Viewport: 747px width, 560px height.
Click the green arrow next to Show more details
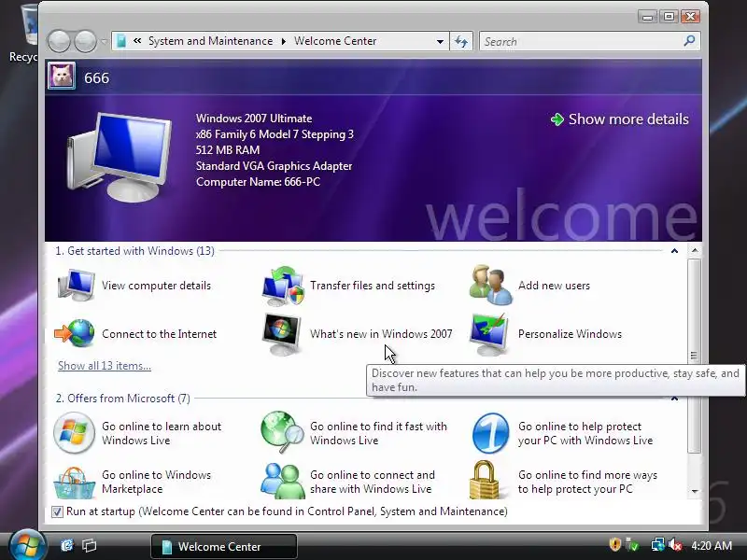tap(557, 119)
